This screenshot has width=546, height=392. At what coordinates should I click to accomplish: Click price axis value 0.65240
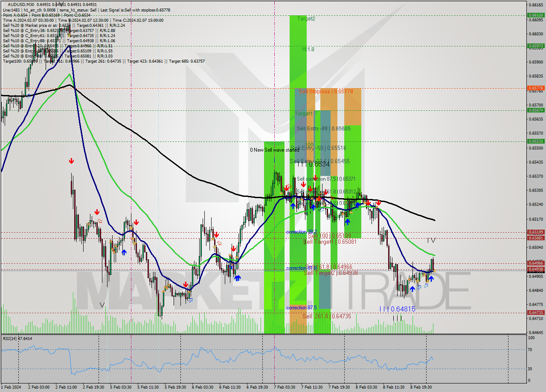[536, 204]
